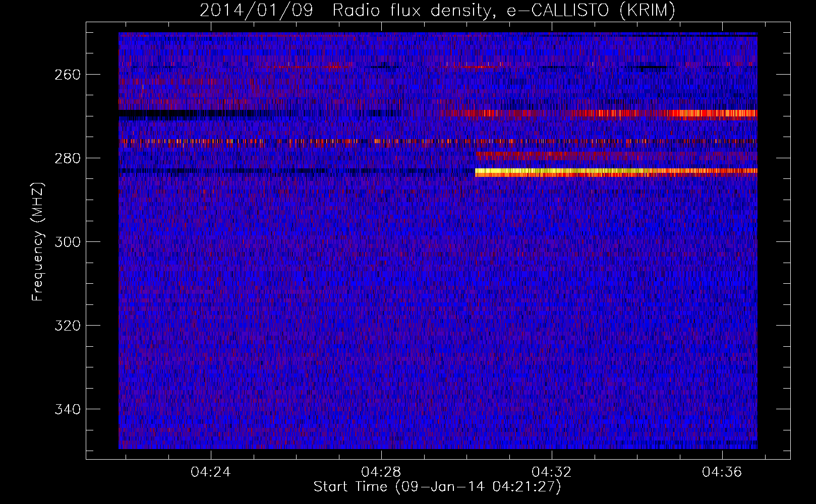Click the 340 frequency tick label
Viewport: 816px width, 504px height.
tap(67, 409)
